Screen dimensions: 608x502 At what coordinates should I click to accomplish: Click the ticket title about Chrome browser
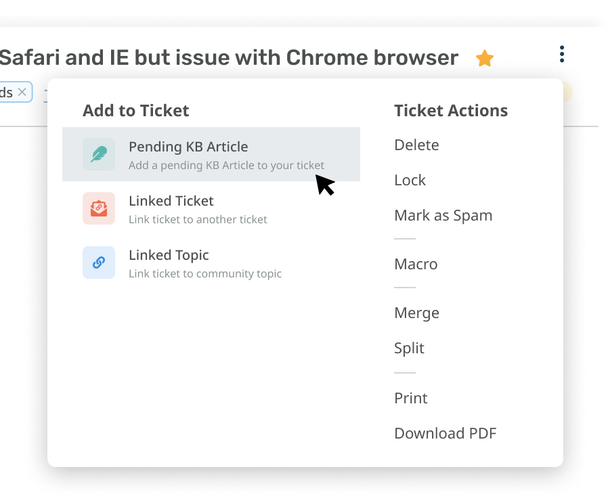(x=229, y=58)
